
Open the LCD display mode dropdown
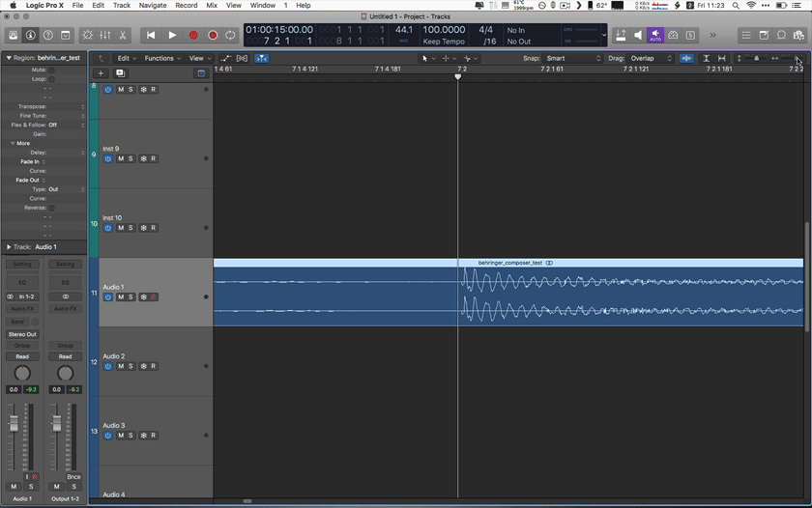[604, 35]
